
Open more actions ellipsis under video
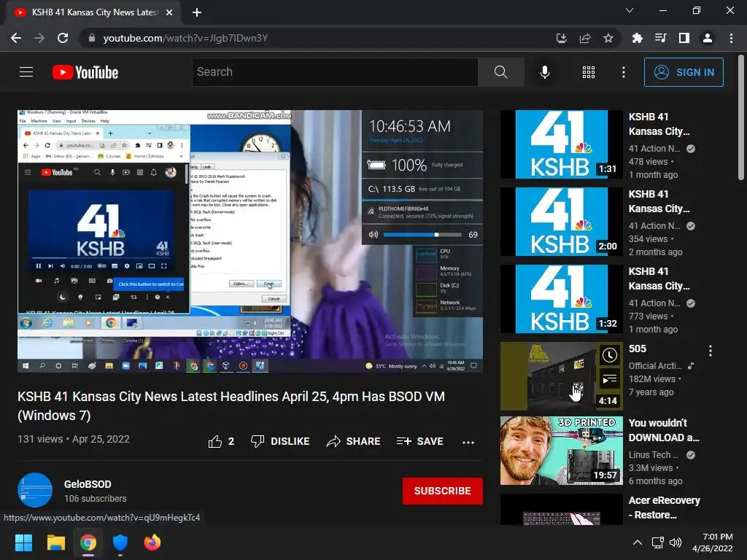click(x=468, y=443)
